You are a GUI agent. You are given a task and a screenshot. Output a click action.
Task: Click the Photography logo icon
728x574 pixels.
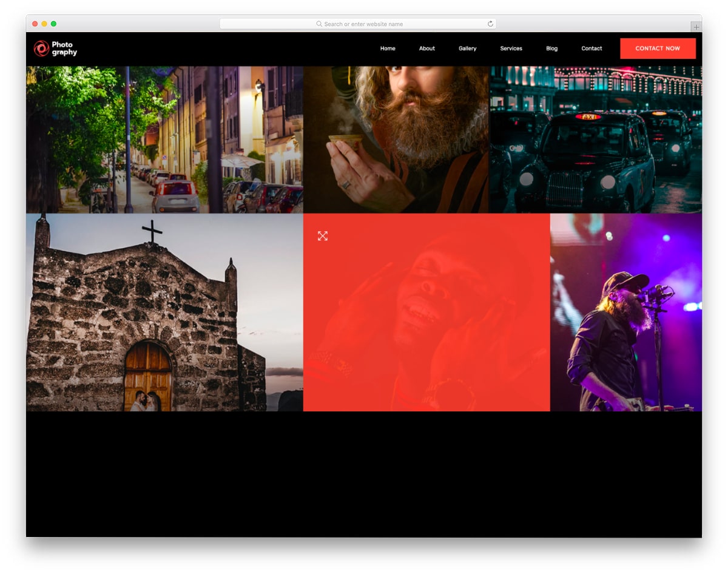tap(40, 49)
